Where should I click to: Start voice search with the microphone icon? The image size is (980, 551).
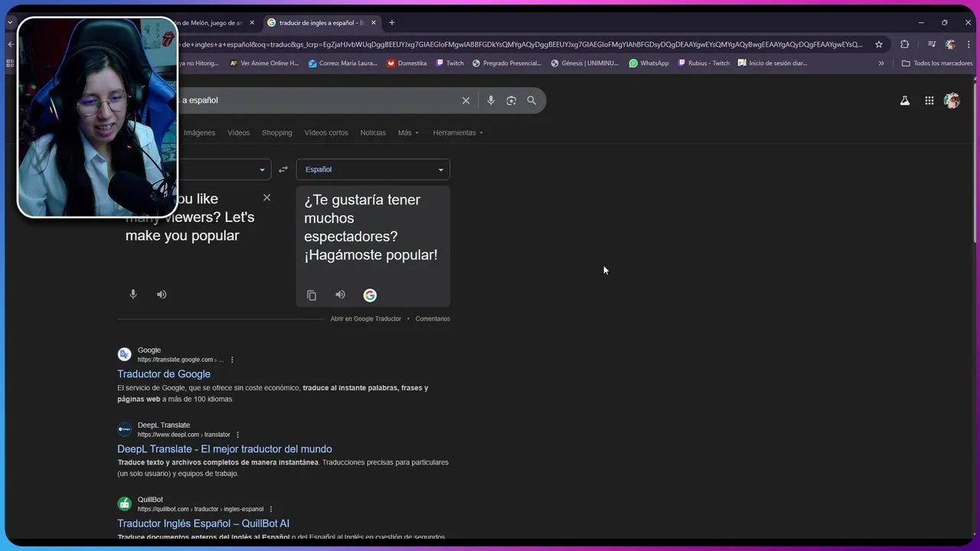pyautogui.click(x=491, y=100)
